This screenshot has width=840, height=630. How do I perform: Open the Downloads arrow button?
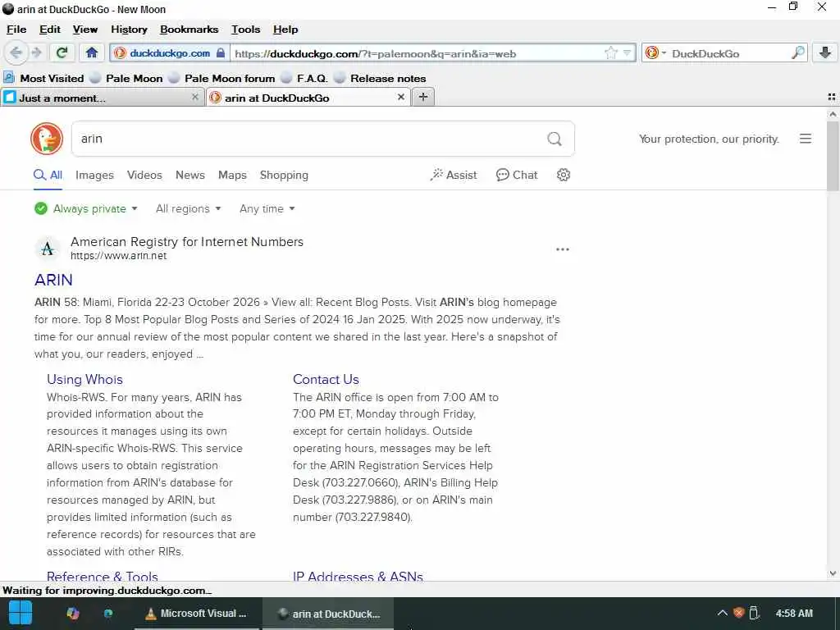(x=825, y=53)
